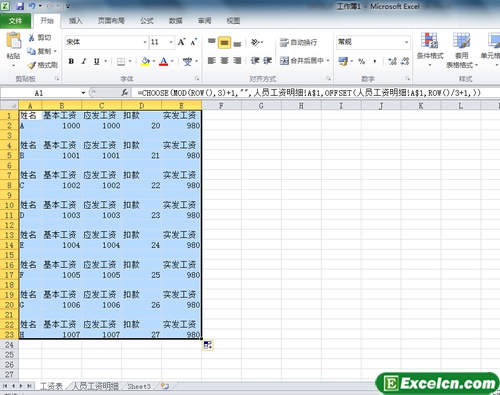The image size is (500, 395).
Task: Click the Select All corner button of the grid
Action: (x=9, y=106)
